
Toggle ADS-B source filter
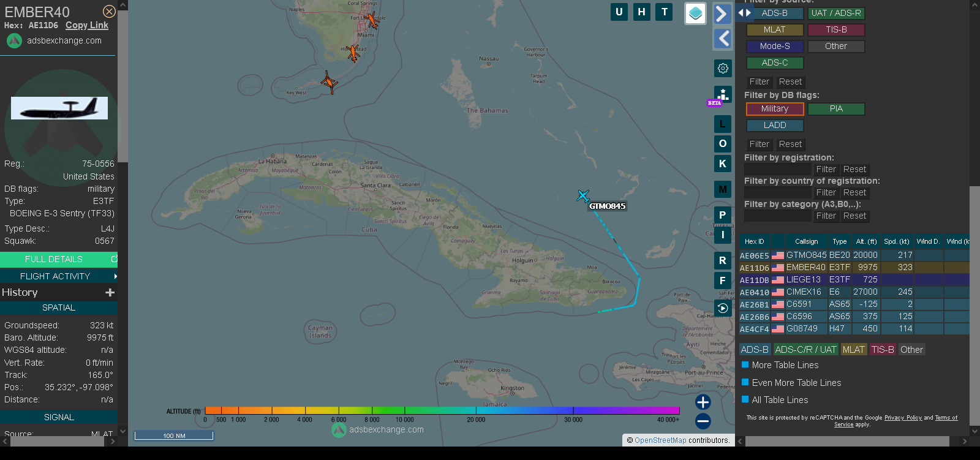[775, 13]
